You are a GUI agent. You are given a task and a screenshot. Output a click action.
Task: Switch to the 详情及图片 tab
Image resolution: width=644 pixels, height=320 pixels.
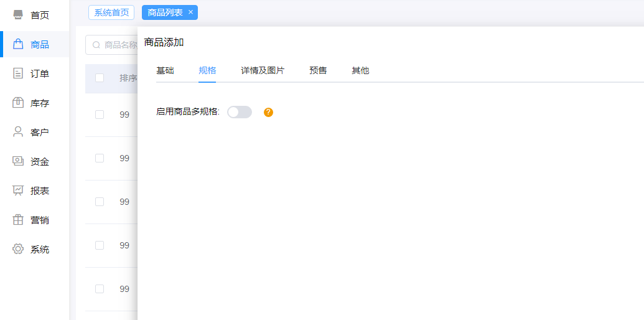pos(263,71)
